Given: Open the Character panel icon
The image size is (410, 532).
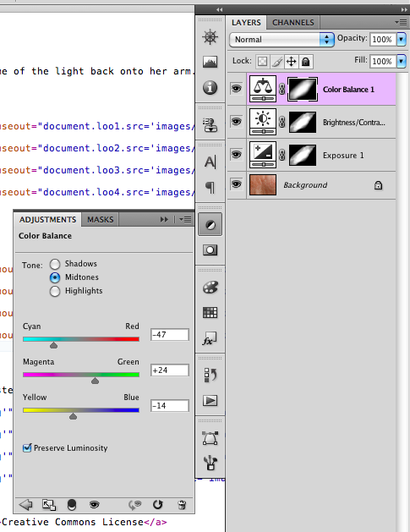Looking at the screenshot, I should 210,162.
